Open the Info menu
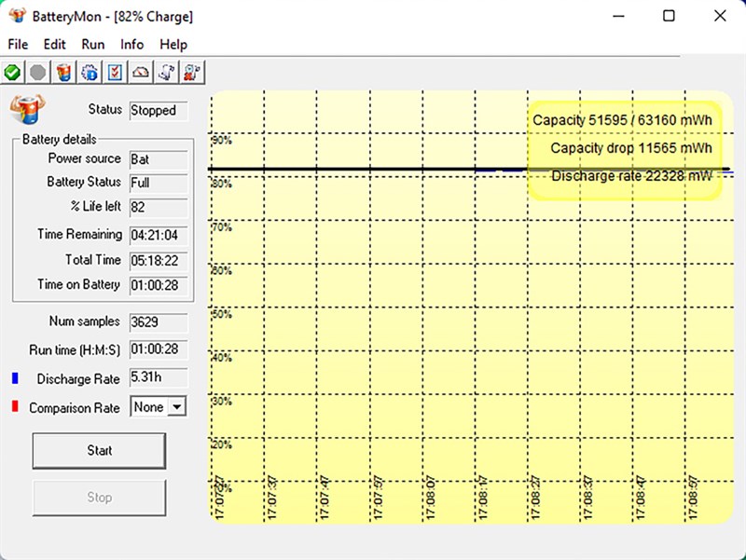This screenshot has width=746, height=560. [132, 44]
